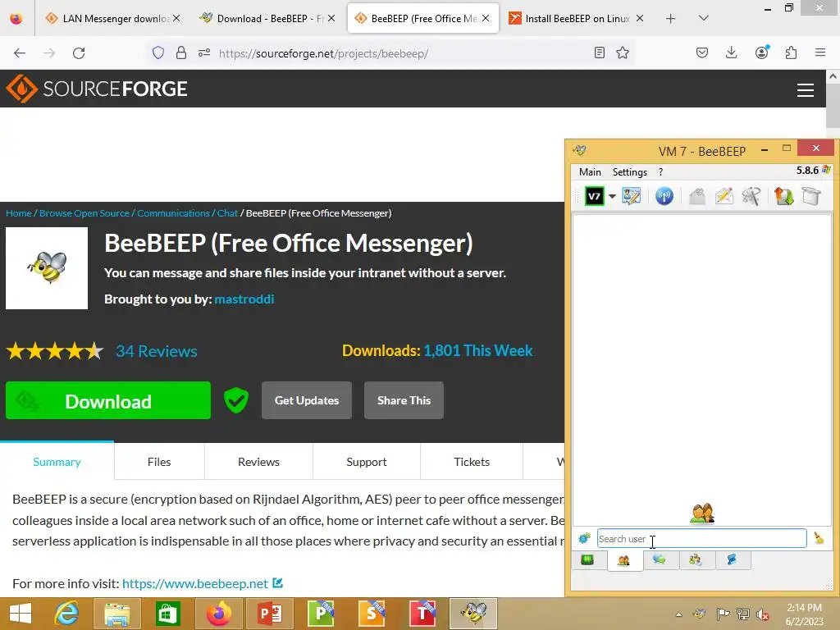840x630 pixels.
Task: Open the Main menu in BeeBEEP
Action: (x=590, y=172)
